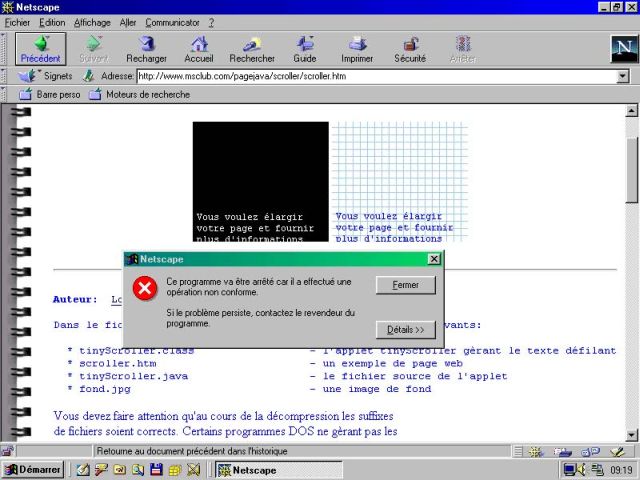Click 'le fichier source de l'applet' text
The image size is (640, 480).
coord(415,376)
